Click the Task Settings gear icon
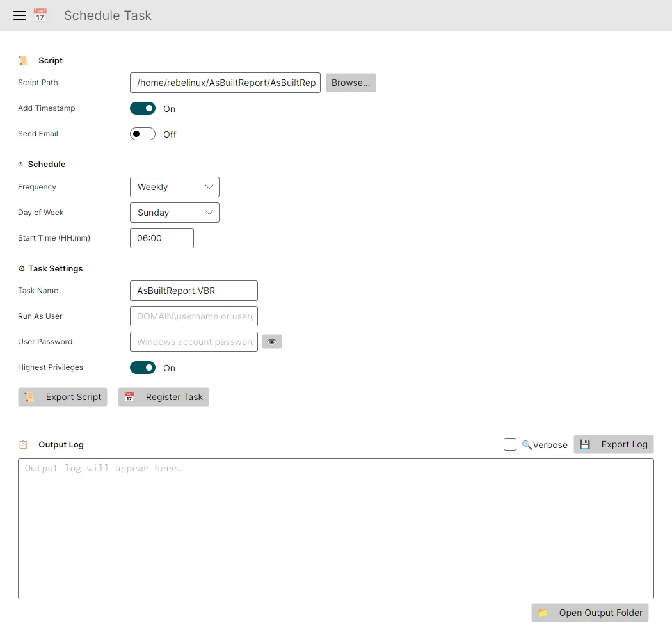 click(20, 268)
